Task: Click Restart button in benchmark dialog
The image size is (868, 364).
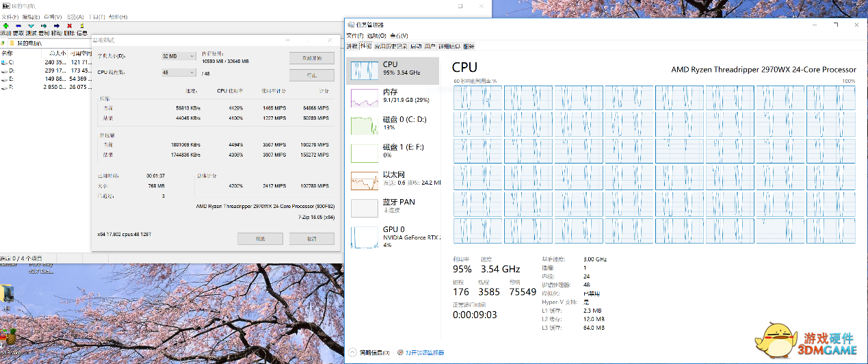Action: pos(311,57)
